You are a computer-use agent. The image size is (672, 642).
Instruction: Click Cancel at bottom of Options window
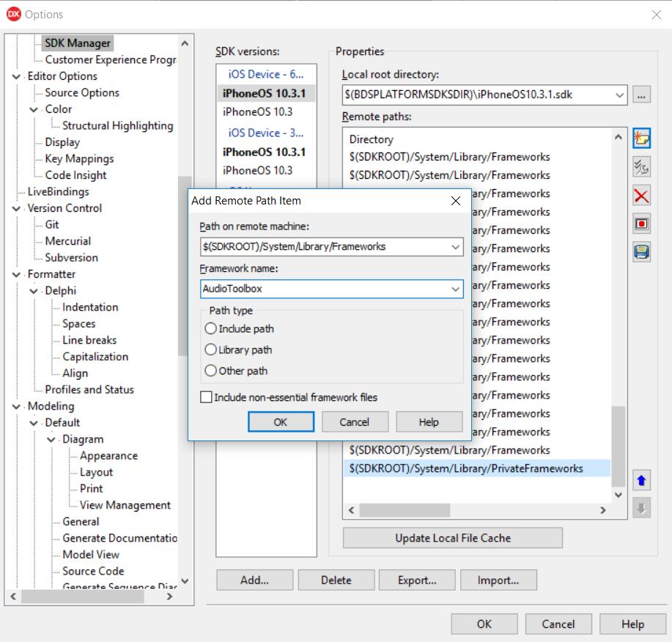coord(558,624)
